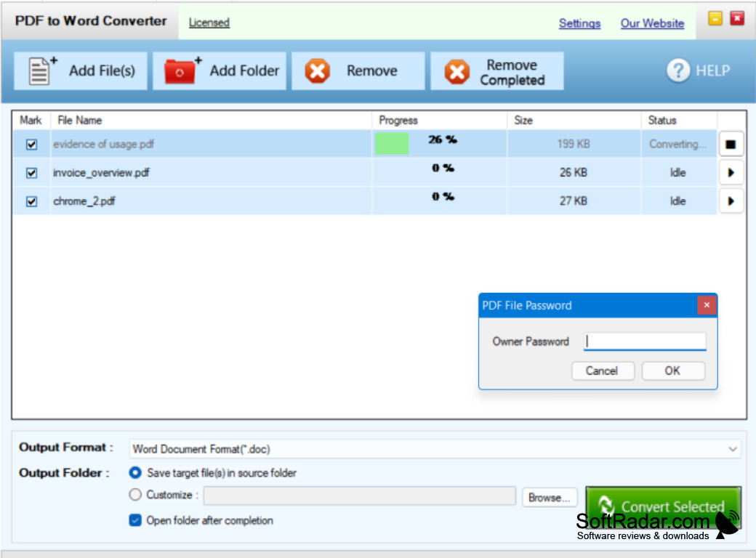Close the PDF File Password dialog

[x=706, y=305]
